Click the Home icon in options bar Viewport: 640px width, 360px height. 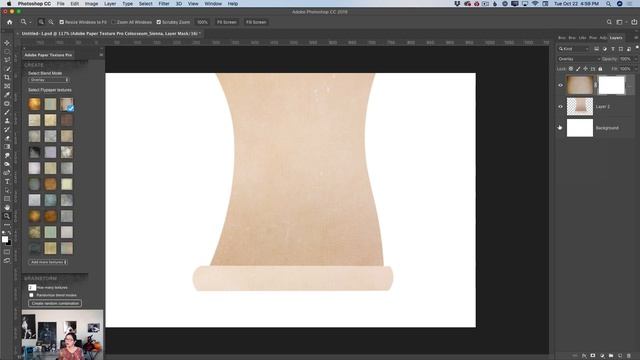[x=9, y=22]
